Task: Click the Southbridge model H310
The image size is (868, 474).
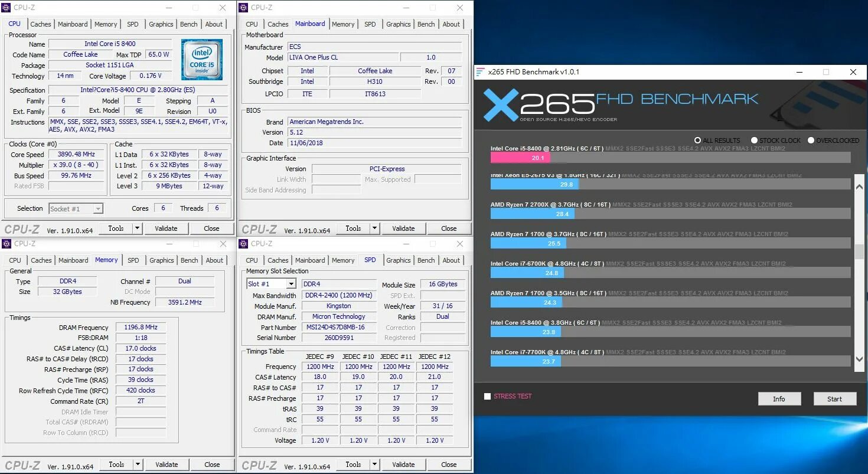Action: [x=375, y=81]
